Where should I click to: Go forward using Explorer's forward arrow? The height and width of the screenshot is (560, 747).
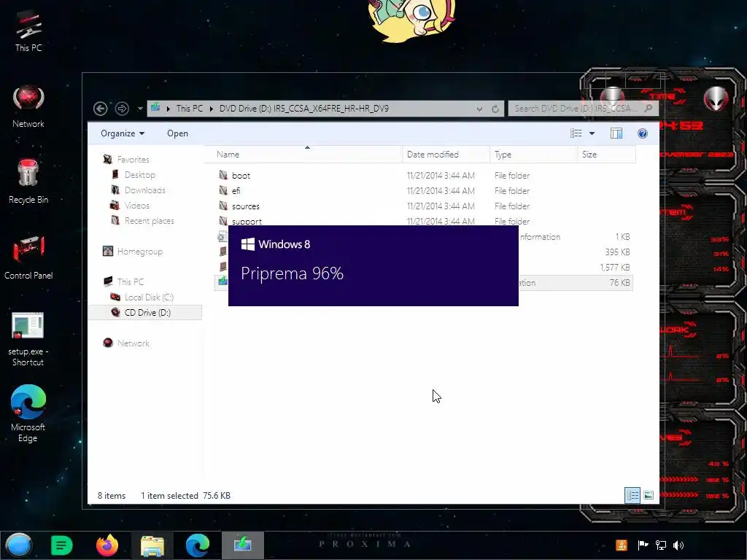tap(122, 109)
